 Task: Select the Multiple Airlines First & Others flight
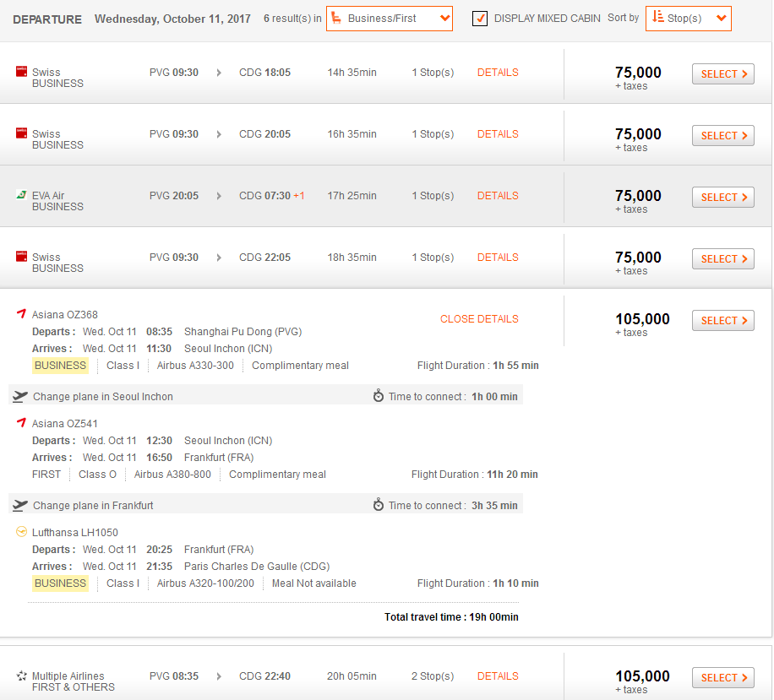pyautogui.click(x=723, y=678)
